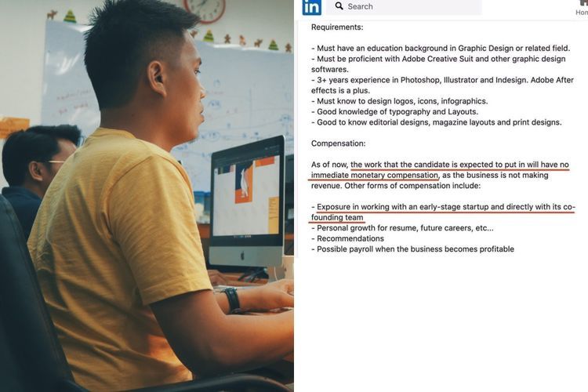Click the Graphic Design education requirement line

(441, 49)
